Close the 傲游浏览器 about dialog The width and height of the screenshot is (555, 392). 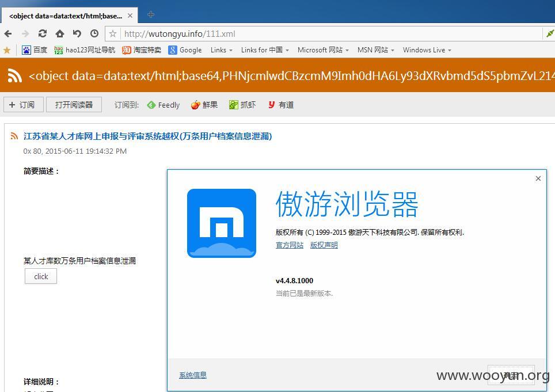(538, 178)
